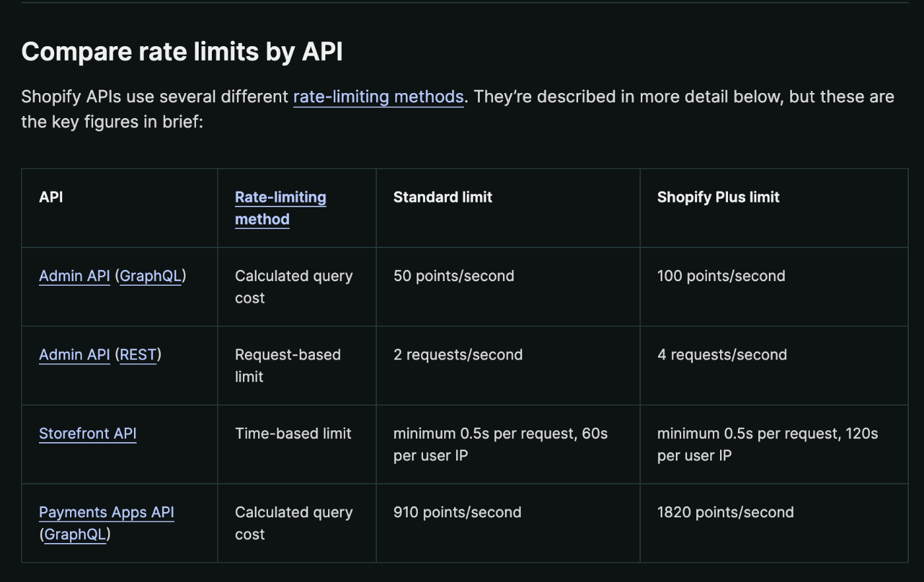
Task: Click the Shopify Plus limit column header
Action: pos(718,197)
